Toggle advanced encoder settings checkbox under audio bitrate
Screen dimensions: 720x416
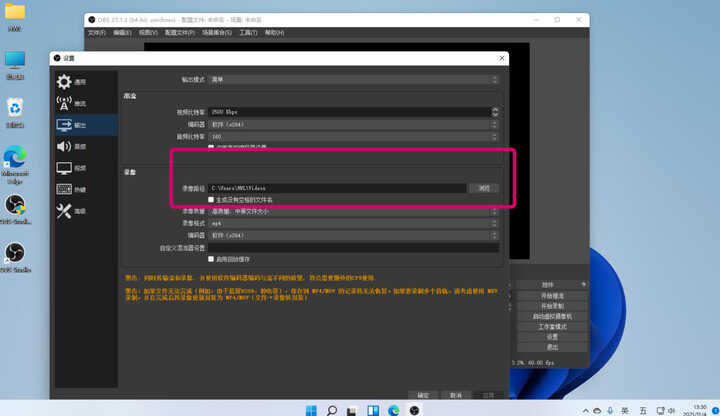(211, 147)
